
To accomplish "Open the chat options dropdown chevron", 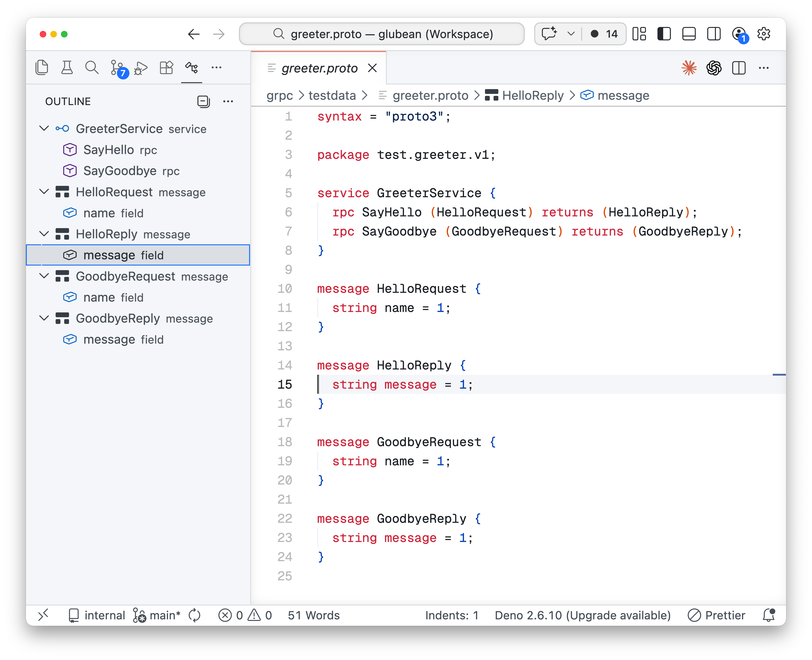I will coord(570,34).
